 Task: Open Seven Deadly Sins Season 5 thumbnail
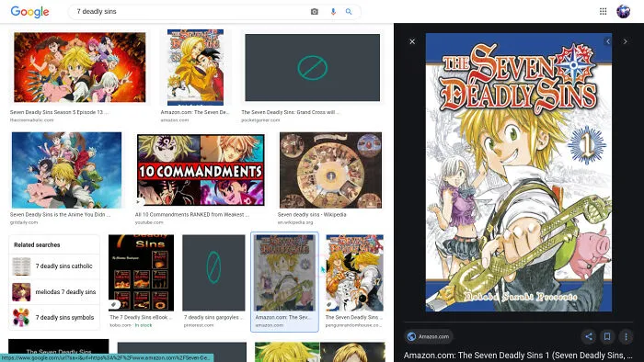(80, 67)
